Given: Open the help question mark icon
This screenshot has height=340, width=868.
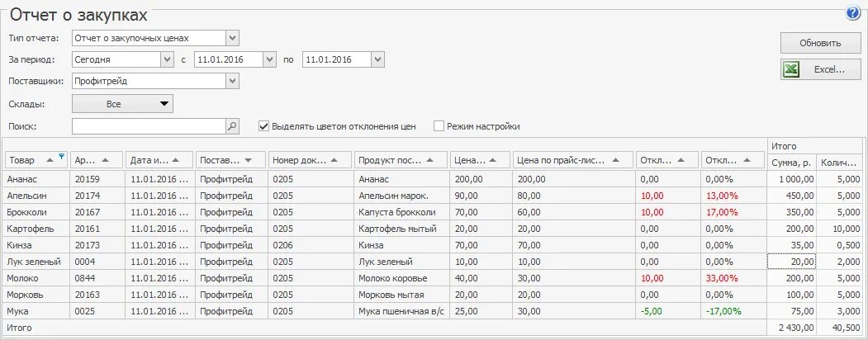Looking at the screenshot, I should tap(853, 13).
